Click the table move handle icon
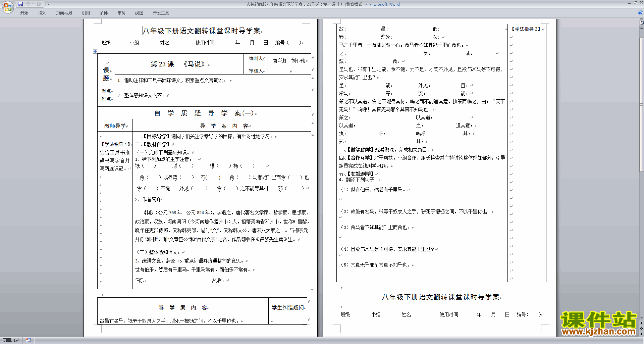Viewport: 644px width, 344px height. pos(95,51)
